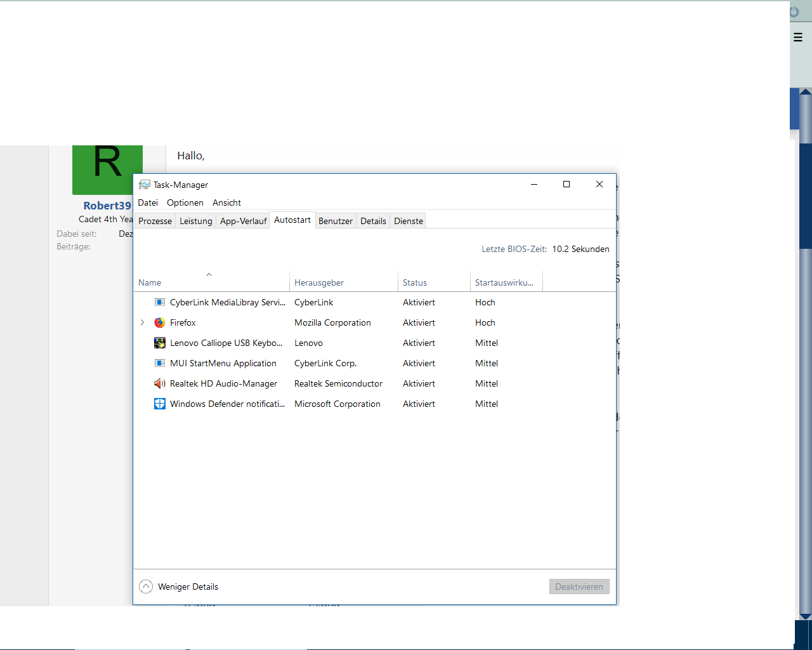Click the browser page scroll-up arrow
The image size is (812, 650).
click(806, 92)
